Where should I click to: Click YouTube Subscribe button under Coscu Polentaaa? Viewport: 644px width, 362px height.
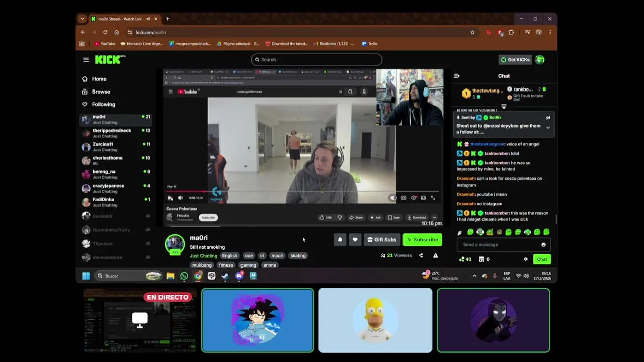(208, 218)
